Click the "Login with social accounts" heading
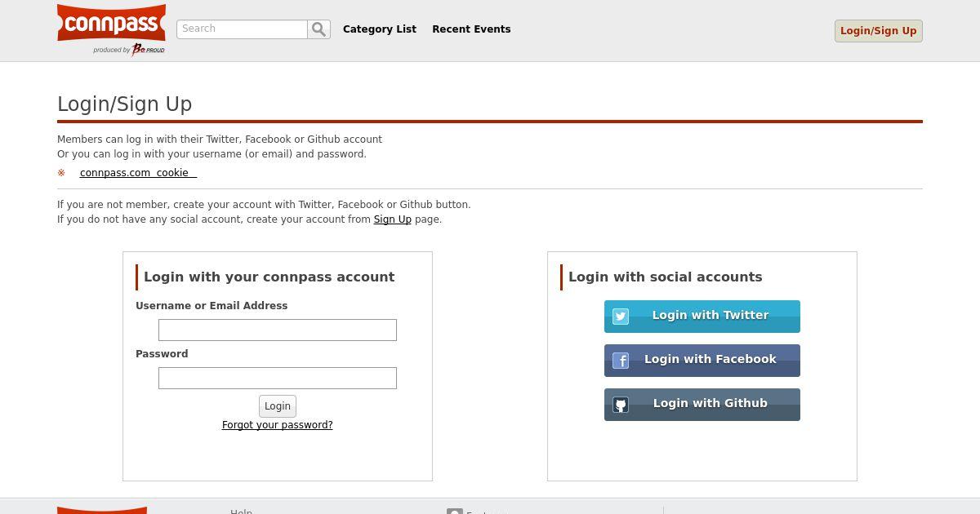Image resolution: width=980 pixels, height=514 pixels. (665, 277)
